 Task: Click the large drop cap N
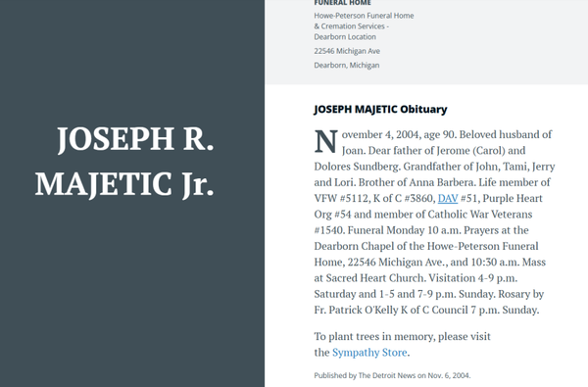pyautogui.click(x=325, y=141)
